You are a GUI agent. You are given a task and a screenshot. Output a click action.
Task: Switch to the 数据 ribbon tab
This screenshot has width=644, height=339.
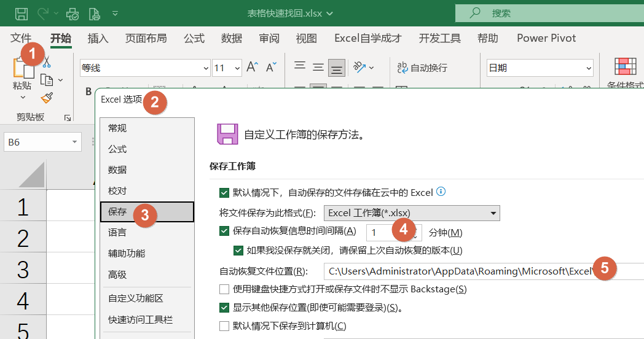tap(231, 38)
